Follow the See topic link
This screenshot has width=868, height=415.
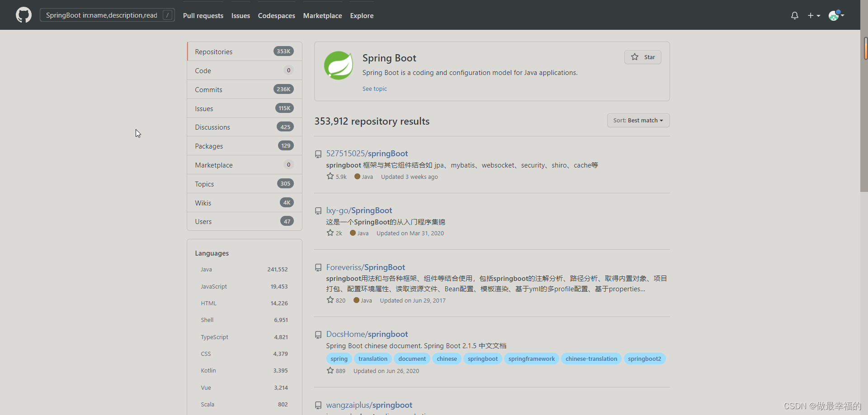(x=374, y=89)
